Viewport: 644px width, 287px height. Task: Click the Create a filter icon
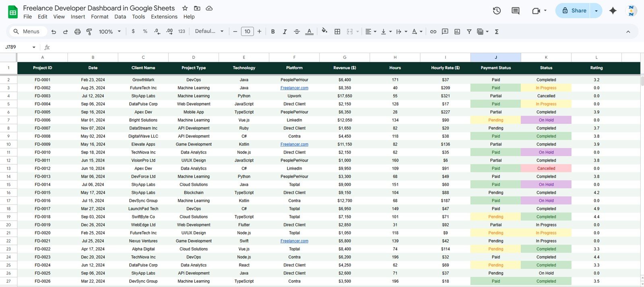click(469, 32)
